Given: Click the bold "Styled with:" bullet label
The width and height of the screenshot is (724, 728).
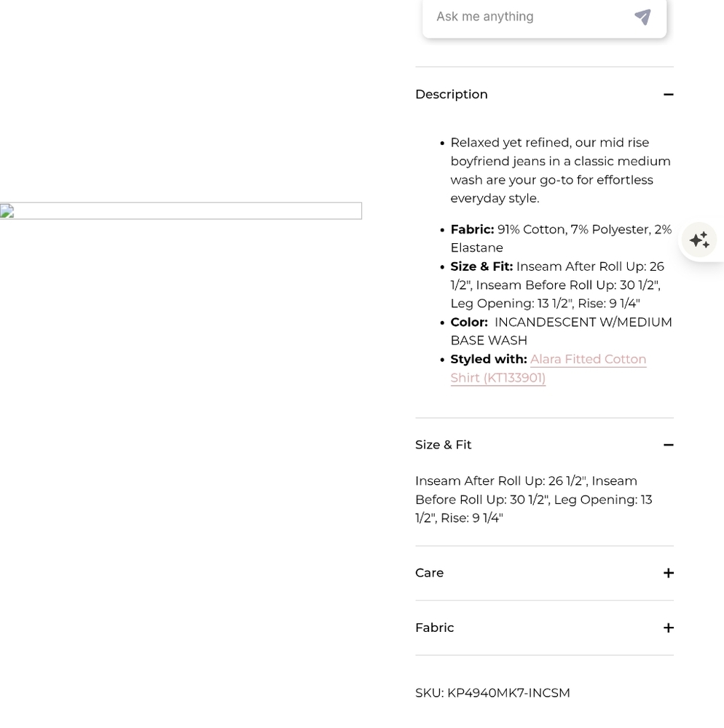Looking at the screenshot, I should pyautogui.click(x=489, y=360).
